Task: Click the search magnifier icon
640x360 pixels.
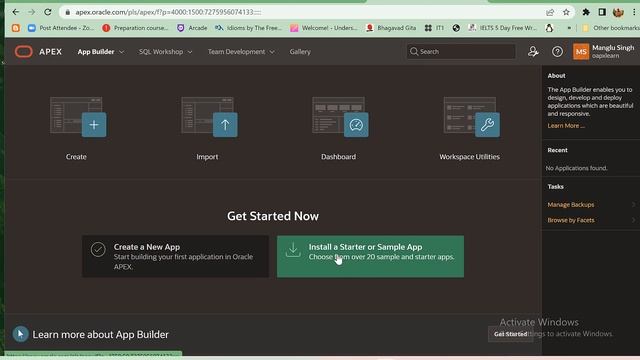Action: (x=414, y=51)
